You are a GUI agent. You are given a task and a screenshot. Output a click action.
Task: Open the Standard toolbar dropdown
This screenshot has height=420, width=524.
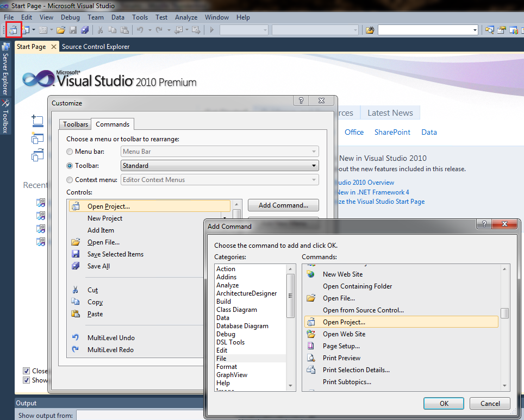220,166
